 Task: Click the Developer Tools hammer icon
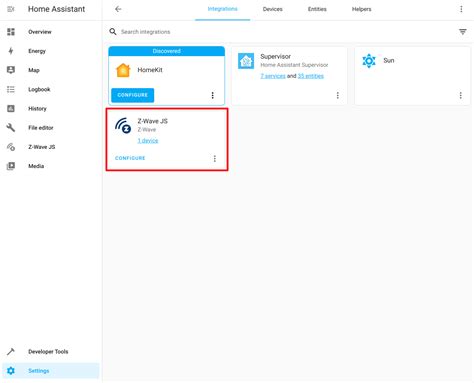tap(11, 351)
